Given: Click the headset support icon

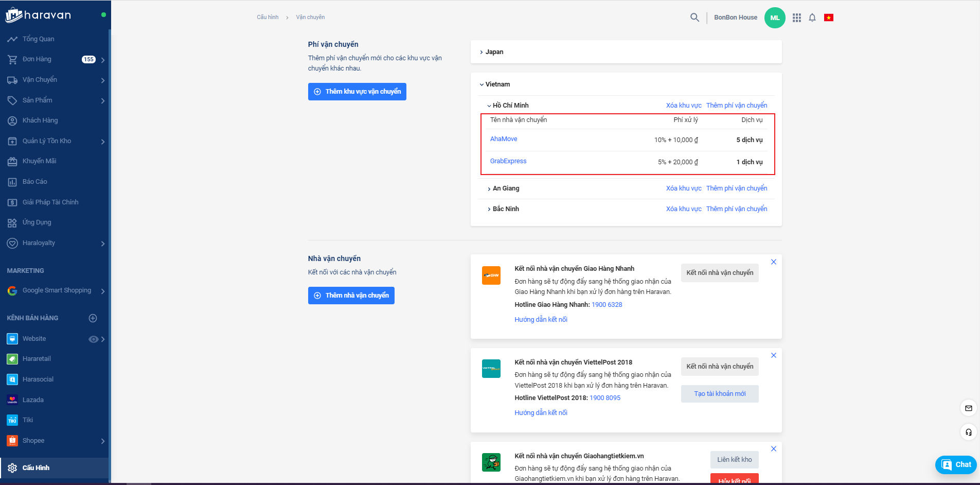Looking at the screenshot, I should coord(968,432).
